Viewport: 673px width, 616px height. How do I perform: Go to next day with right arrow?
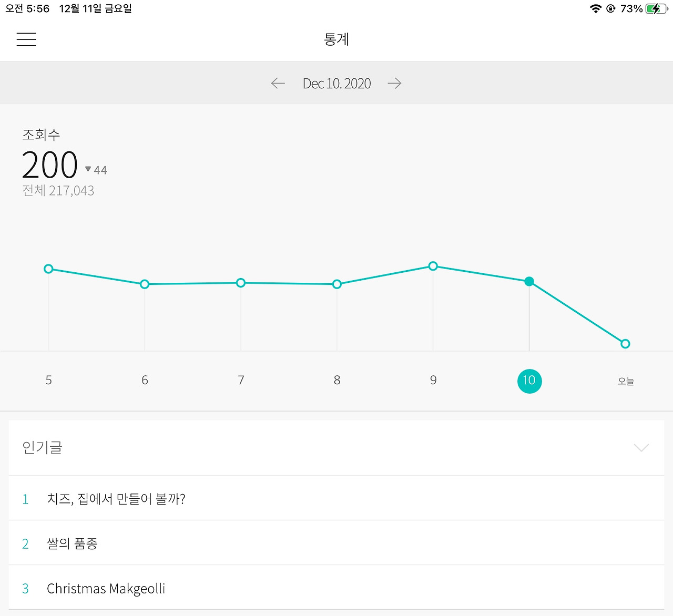tap(394, 83)
